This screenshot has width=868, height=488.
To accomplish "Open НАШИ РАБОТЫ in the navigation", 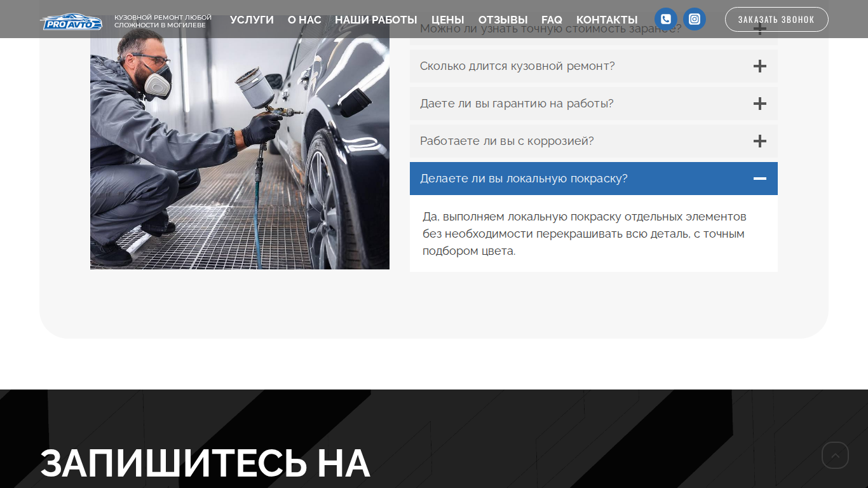I will pos(376,20).
